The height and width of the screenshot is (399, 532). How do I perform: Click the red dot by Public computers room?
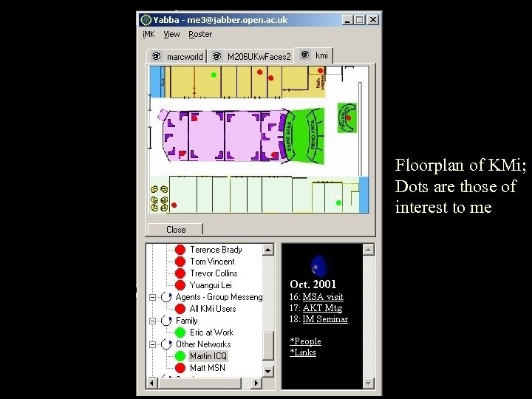click(320, 71)
